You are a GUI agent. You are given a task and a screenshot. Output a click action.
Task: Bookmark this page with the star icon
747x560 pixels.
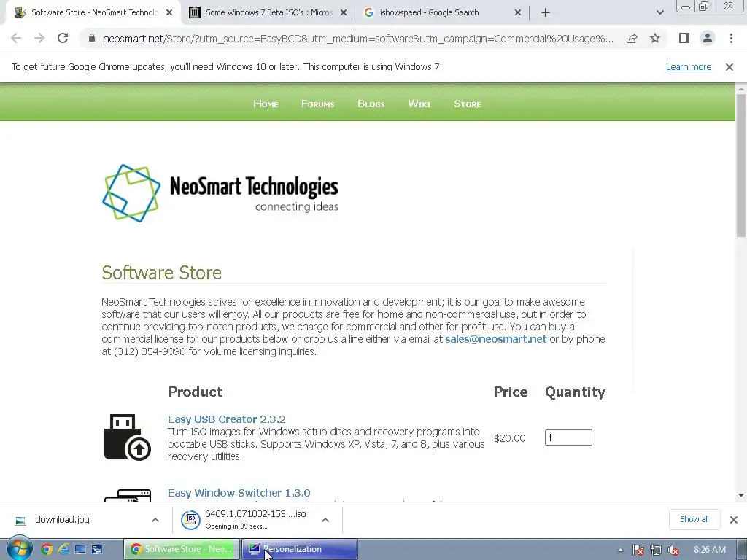[x=655, y=38]
